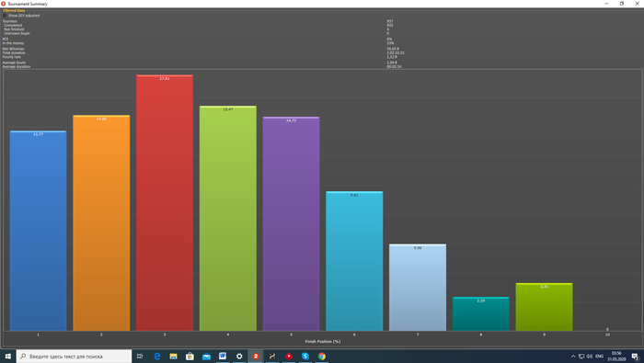This screenshot has height=363, width=644.
Task: Select the blue bar for position 1
Action: pyautogui.click(x=39, y=231)
